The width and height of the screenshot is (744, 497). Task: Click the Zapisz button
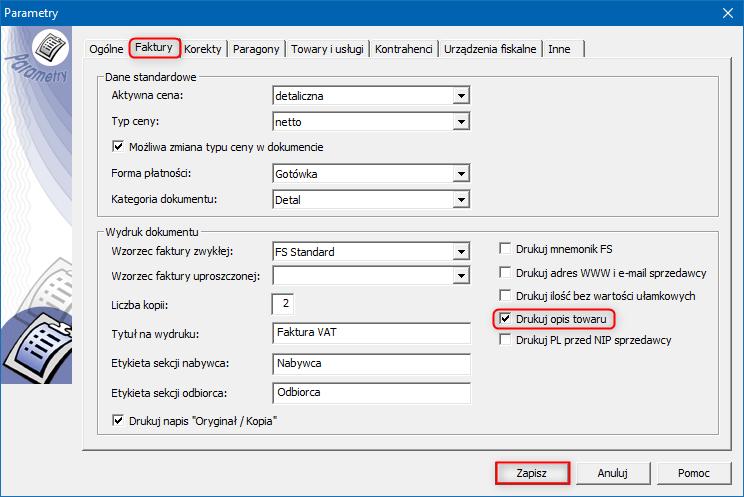coord(533,473)
